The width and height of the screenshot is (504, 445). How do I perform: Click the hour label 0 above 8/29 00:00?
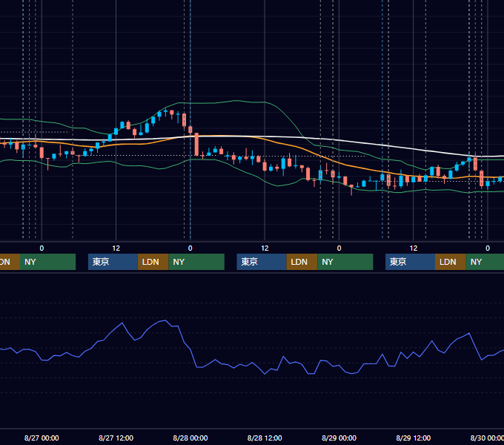pos(339,248)
